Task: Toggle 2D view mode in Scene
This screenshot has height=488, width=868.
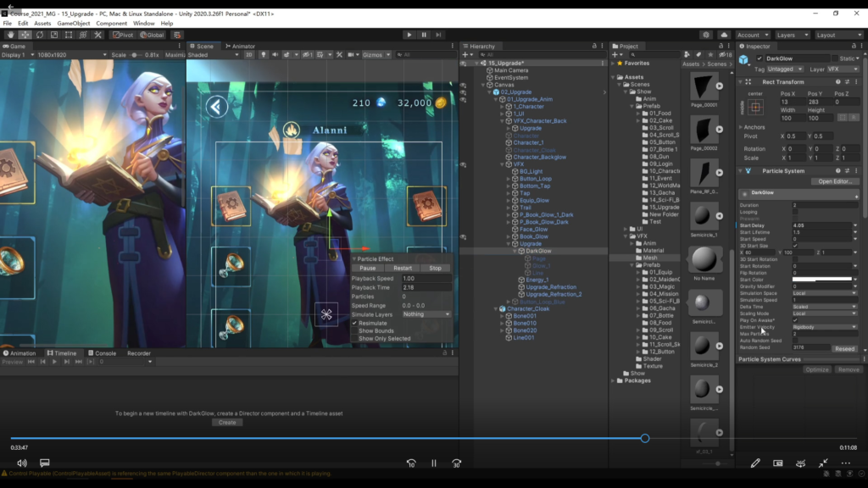Action: pyautogui.click(x=249, y=54)
